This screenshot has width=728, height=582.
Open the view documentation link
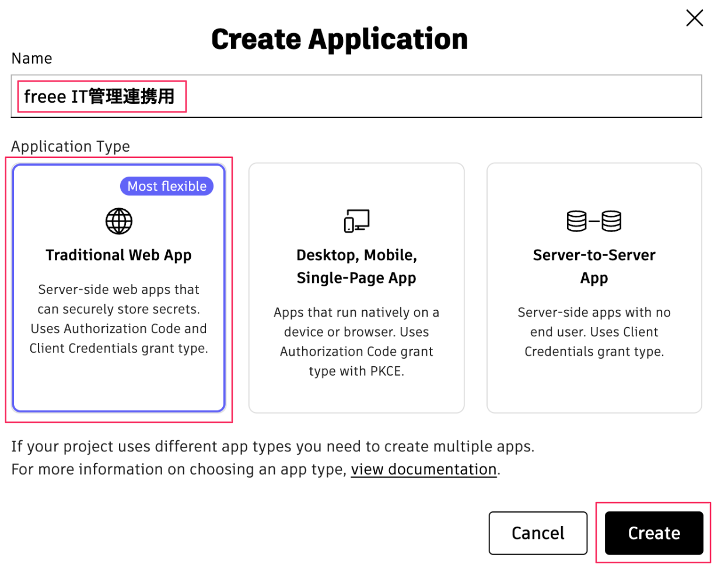pos(423,469)
